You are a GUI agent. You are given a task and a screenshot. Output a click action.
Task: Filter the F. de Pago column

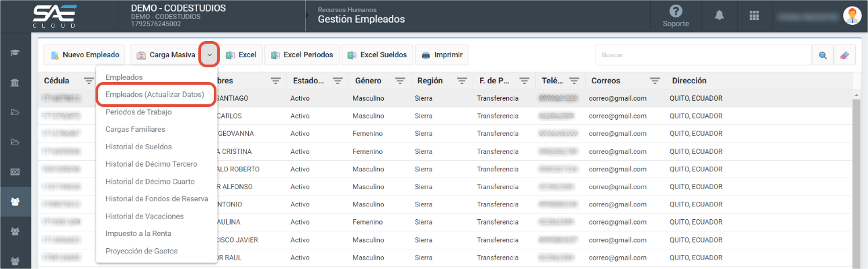(524, 81)
